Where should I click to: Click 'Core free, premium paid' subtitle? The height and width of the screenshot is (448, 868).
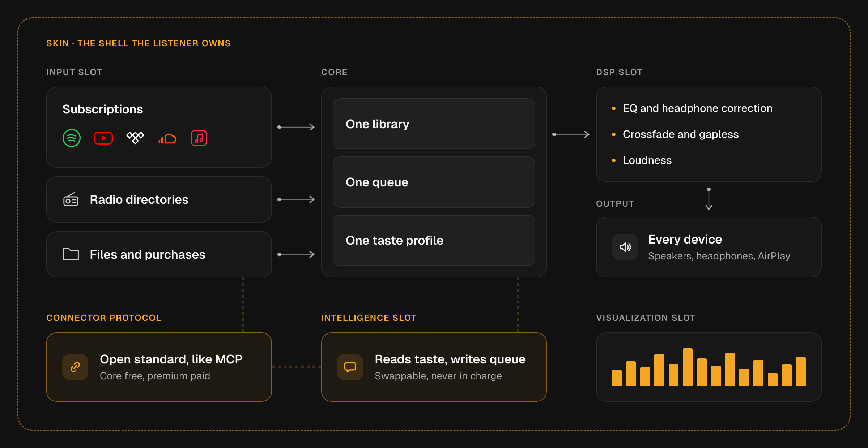[155, 376]
